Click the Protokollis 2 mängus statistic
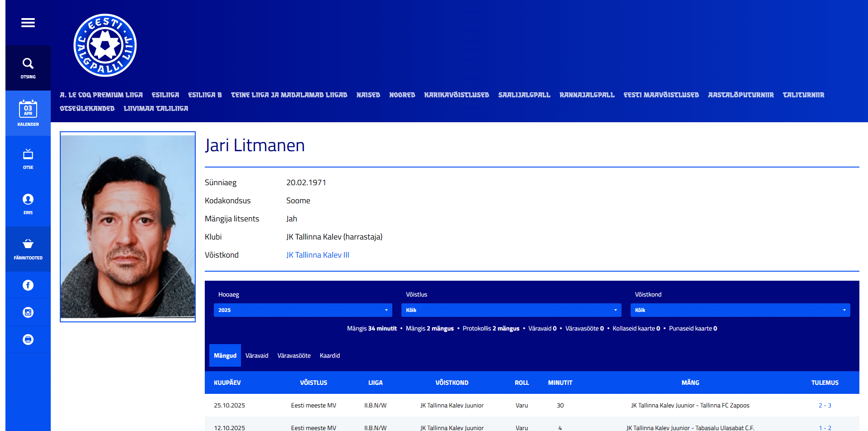 click(x=491, y=329)
